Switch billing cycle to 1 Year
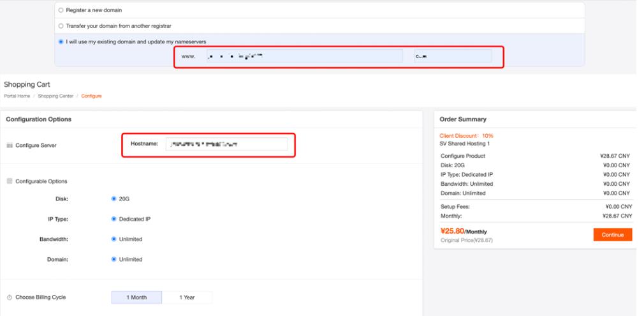This screenshot has width=644, height=316. pyautogui.click(x=187, y=297)
